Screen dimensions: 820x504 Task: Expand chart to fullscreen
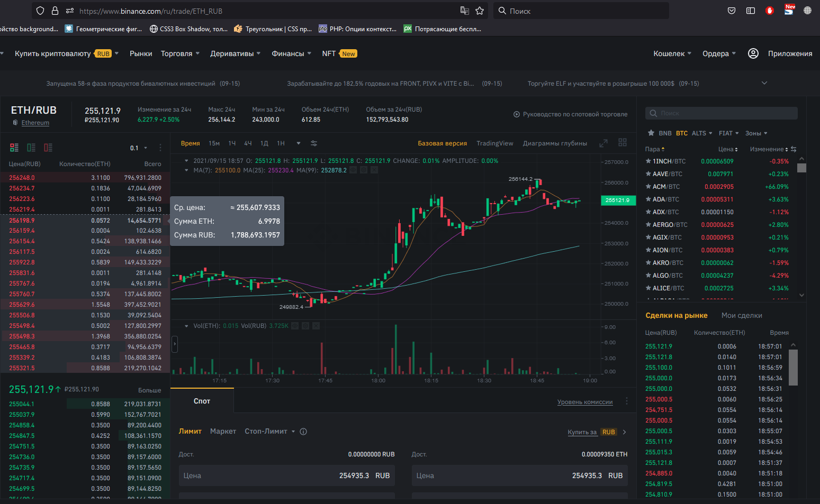[x=603, y=143]
